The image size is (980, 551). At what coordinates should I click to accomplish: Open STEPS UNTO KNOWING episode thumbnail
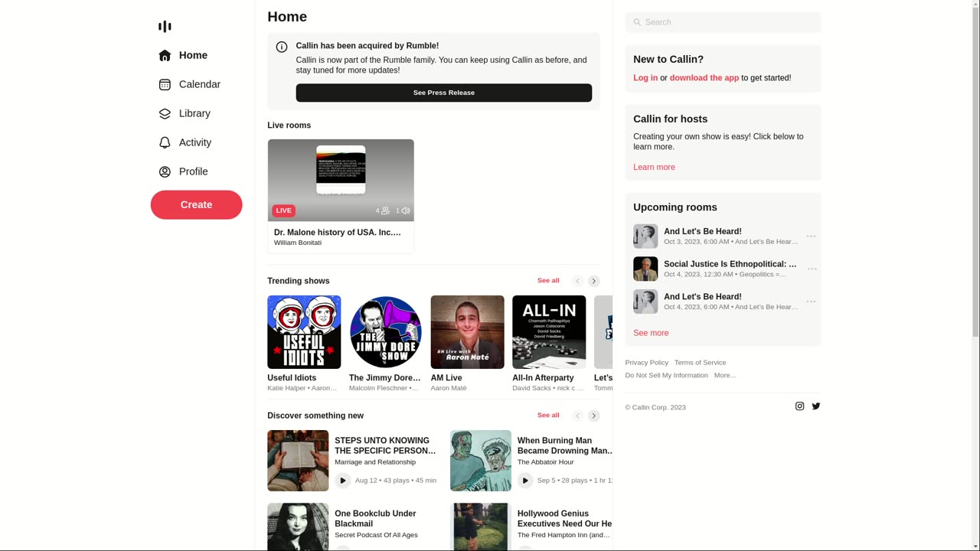298,461
